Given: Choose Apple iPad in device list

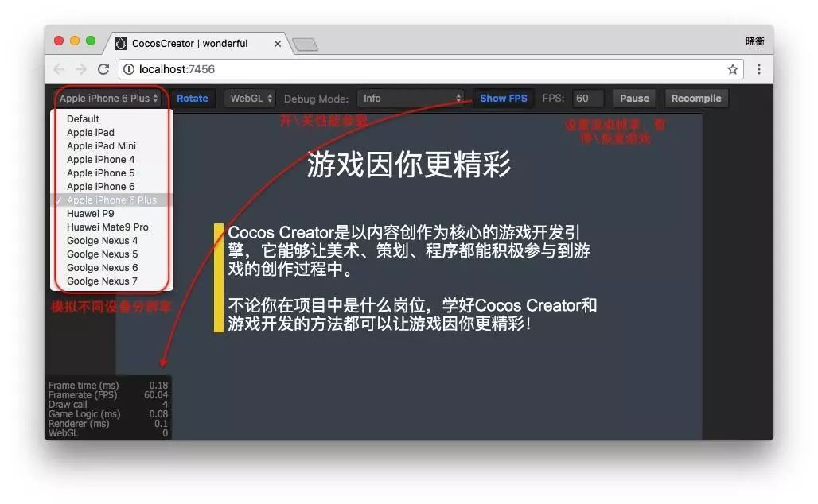Looking at the screenshot, I should (111, 133).
